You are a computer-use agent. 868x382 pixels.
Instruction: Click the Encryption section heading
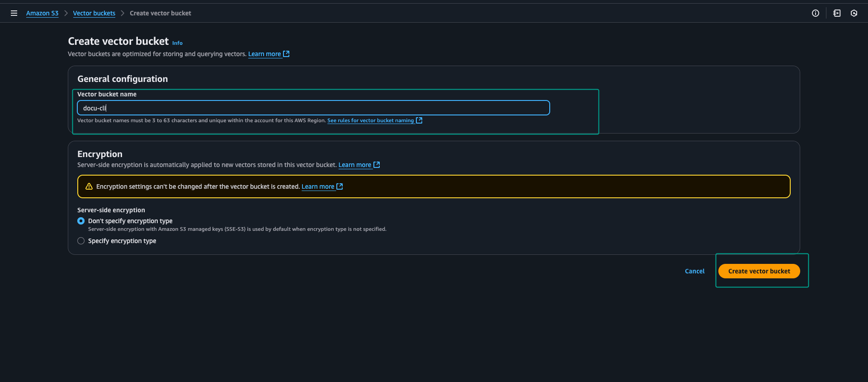coord(100,154)
